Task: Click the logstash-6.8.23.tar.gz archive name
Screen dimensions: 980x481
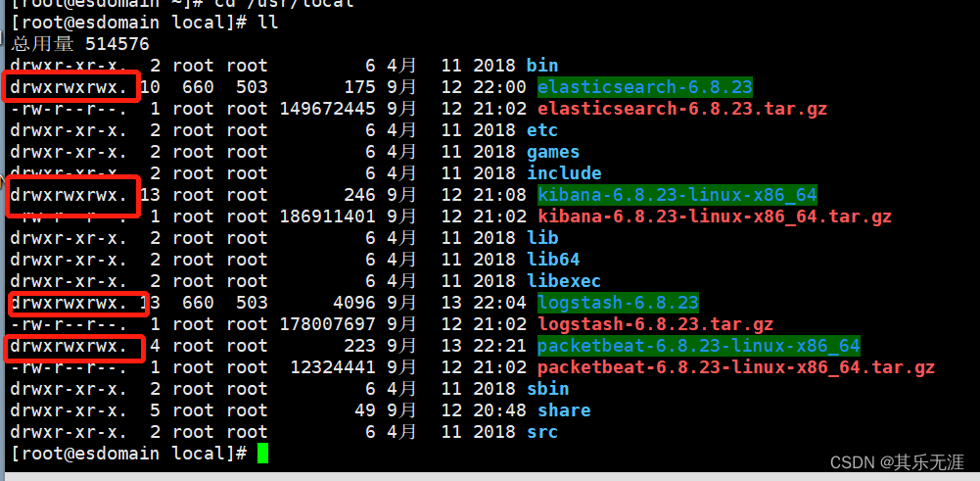Action: [x=655, y=324]
